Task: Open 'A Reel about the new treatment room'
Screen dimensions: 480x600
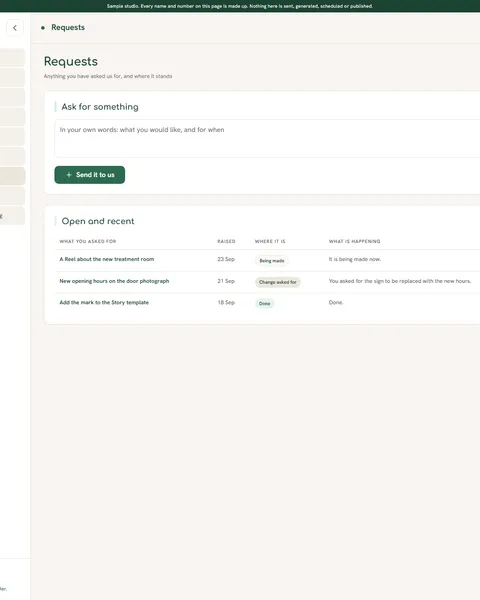Action: click(106, 259)
